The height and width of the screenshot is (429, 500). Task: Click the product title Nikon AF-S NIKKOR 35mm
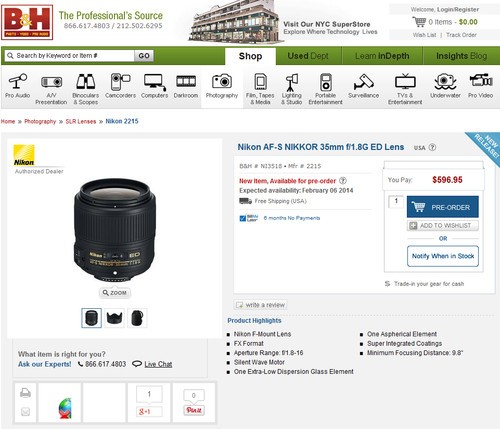click(321, 147)
